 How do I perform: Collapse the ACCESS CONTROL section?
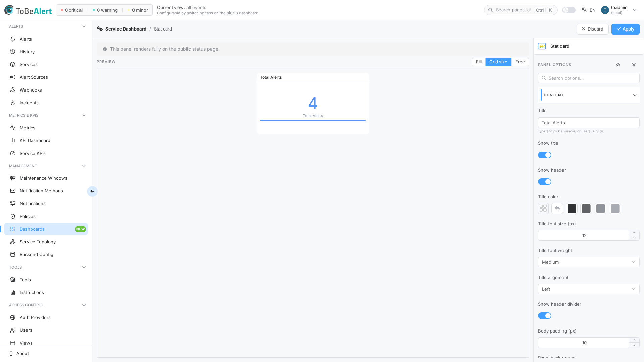pos(84,305)
